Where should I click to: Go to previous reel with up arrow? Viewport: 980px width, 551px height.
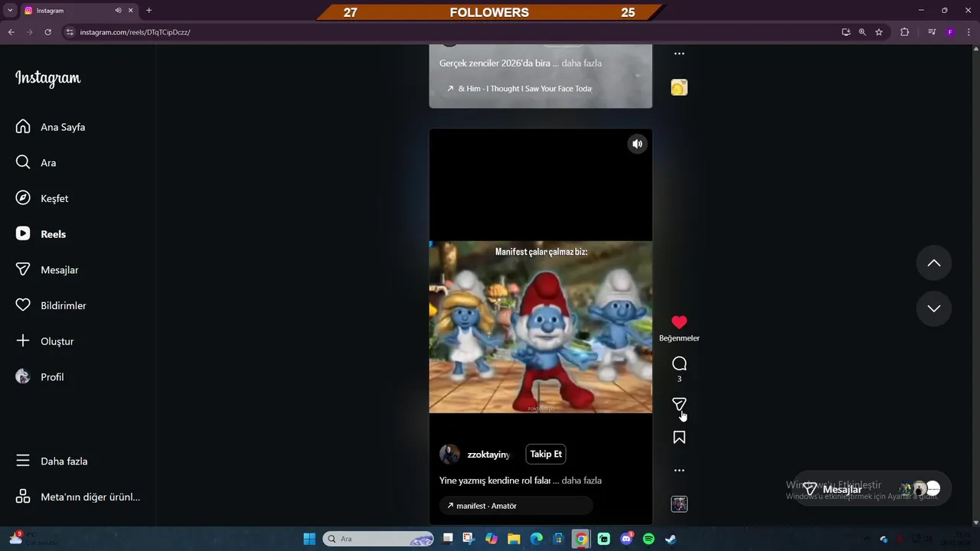pos(934,263)
